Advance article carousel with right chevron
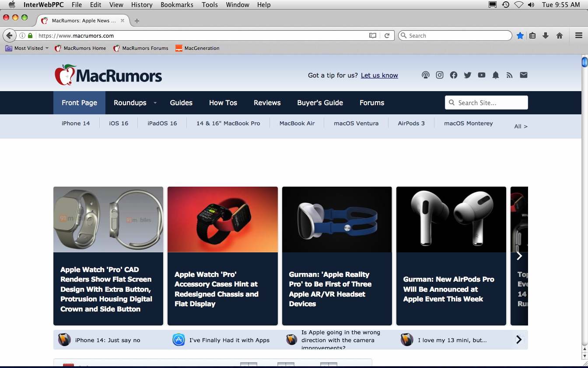The height and width of the screenshot is (368, 588). coord(519,256)
